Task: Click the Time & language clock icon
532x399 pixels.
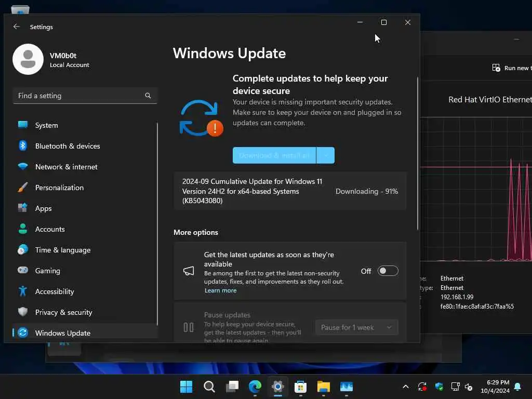Action: click(x=23, y=249)
